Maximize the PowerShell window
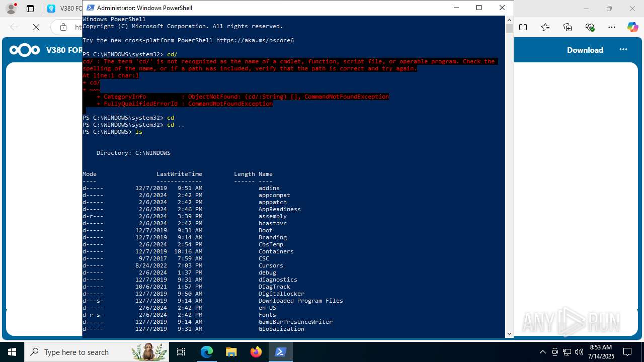This screenshot has height=362, width=644. coord(479,8)
